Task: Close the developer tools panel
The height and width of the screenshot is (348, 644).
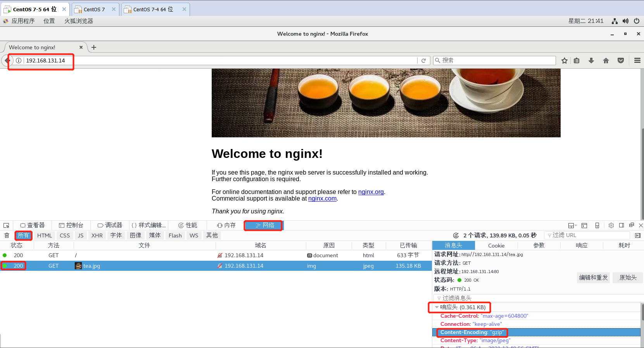Action: 641,225
